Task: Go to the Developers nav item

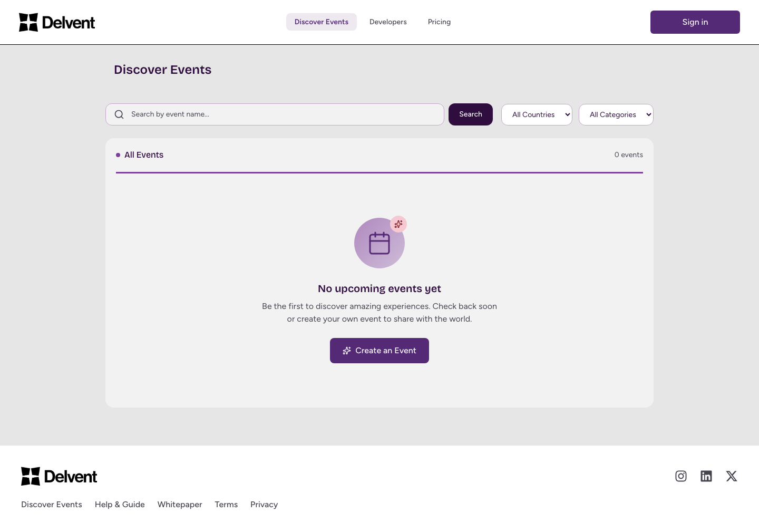Action: [388, 22]
